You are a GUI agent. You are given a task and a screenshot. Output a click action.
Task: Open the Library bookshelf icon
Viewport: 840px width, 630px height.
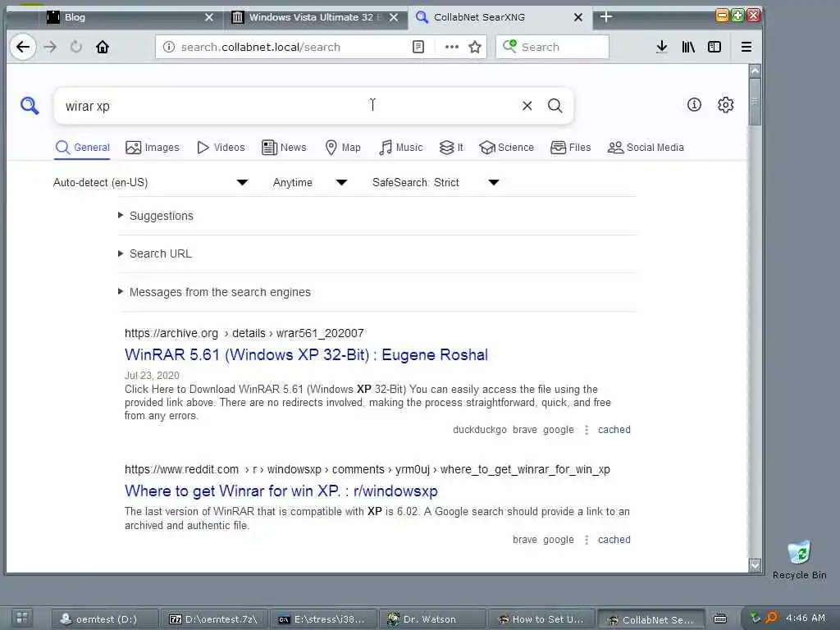(x=688, y=47)
